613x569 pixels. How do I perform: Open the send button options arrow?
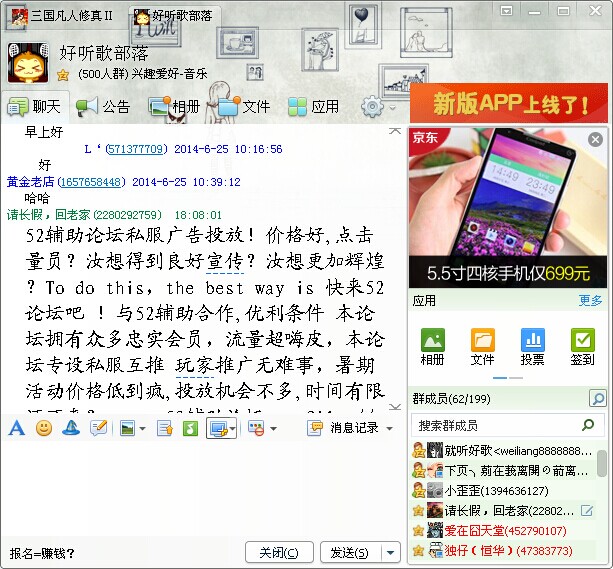coord(390,553)
